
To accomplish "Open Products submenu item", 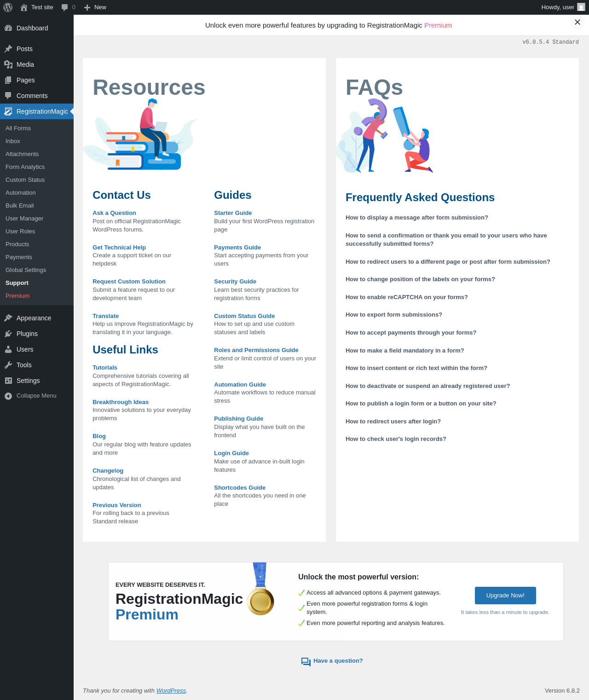I will point(17,244).
